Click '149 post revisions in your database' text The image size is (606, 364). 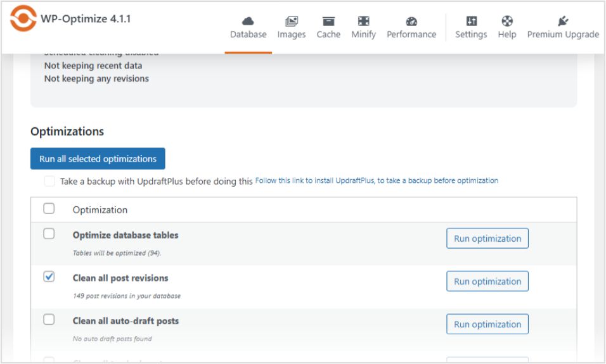127,296
